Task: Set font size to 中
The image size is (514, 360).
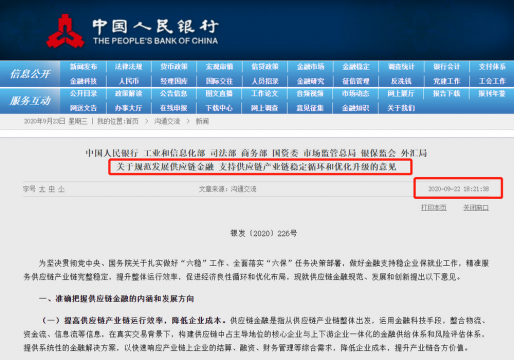Action: [52, 189]
